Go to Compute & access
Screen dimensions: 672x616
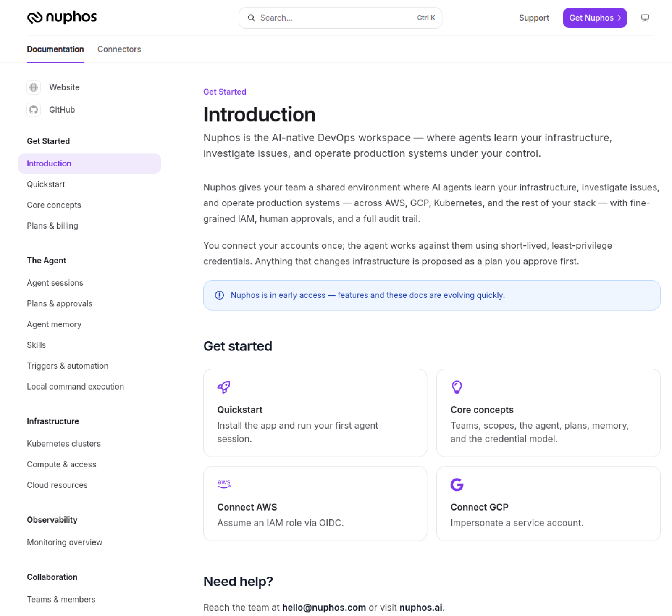(x=61, y=464)
